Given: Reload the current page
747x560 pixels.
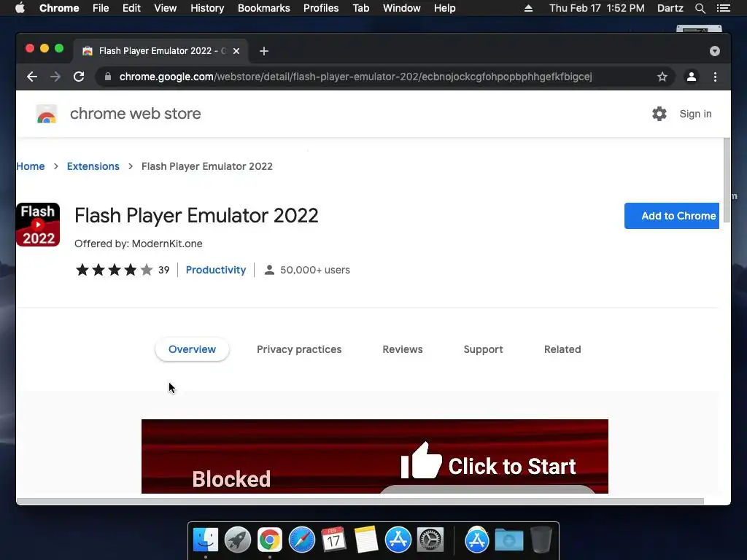Looking at the screenshot, I should (79, 77).
